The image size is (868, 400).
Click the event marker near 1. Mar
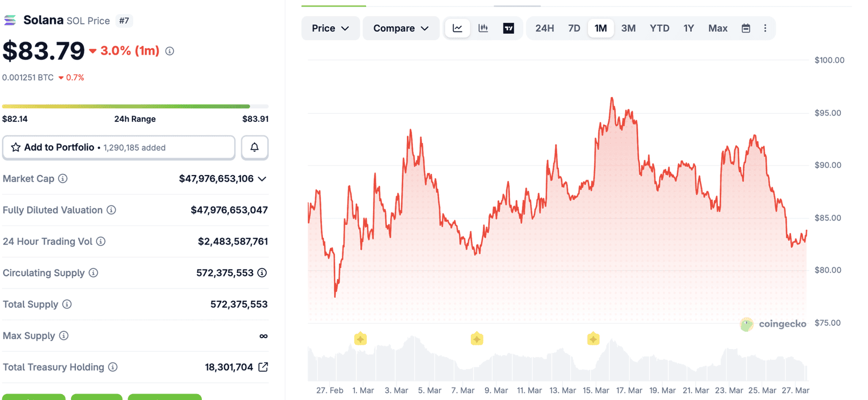point(360,339)
